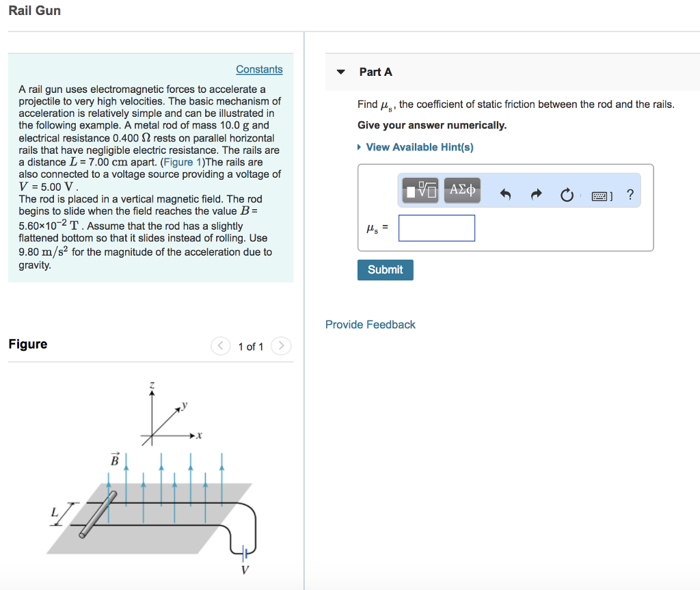Click the Part A header label

point(375,72)
